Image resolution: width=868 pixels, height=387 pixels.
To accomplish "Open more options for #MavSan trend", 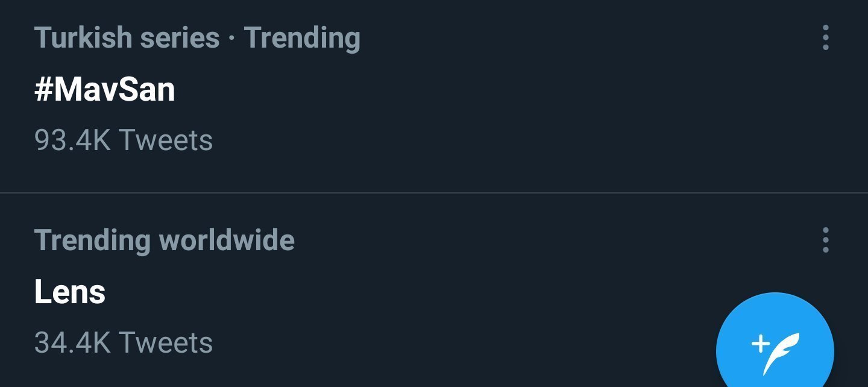I will tap(825, 38).
